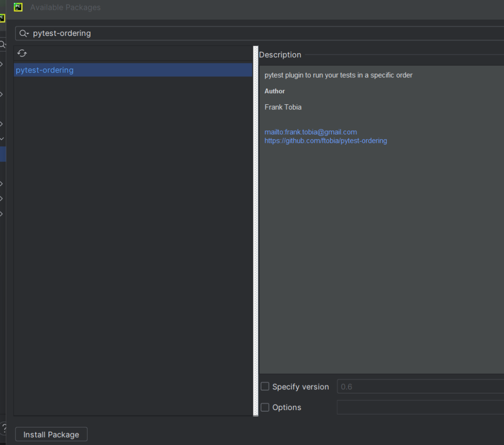
Task: Click the reload packages list icon
Action: point(22,53)
